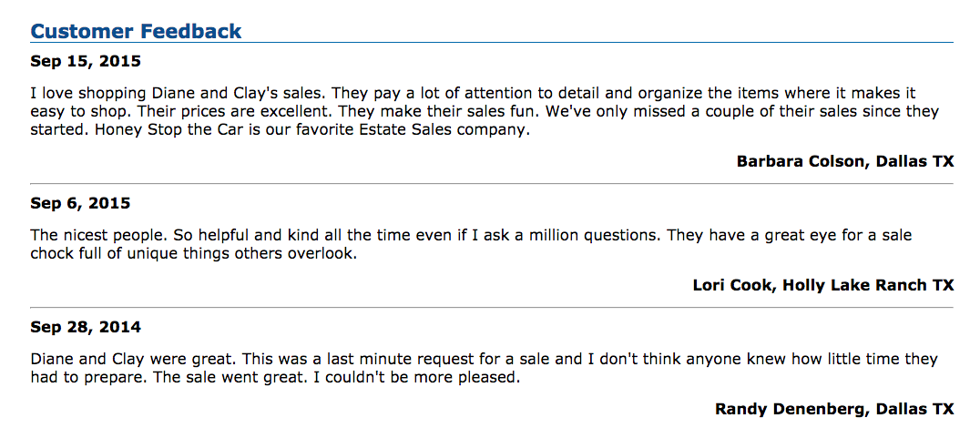980x428 pixels.
Task: Click the Sep 15, 2015 review date
Action: 86,62
